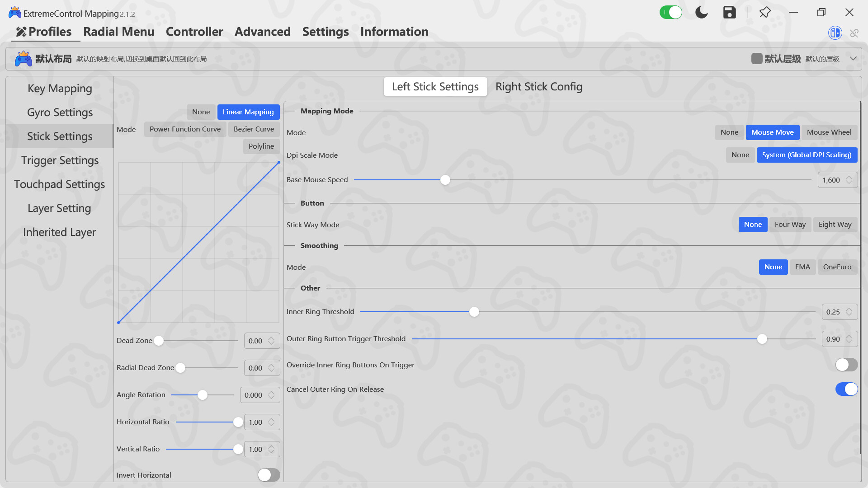Select the Bezier Curve mapping mode
This screenshot has width=868, height=488.
(x=254, y=129)
